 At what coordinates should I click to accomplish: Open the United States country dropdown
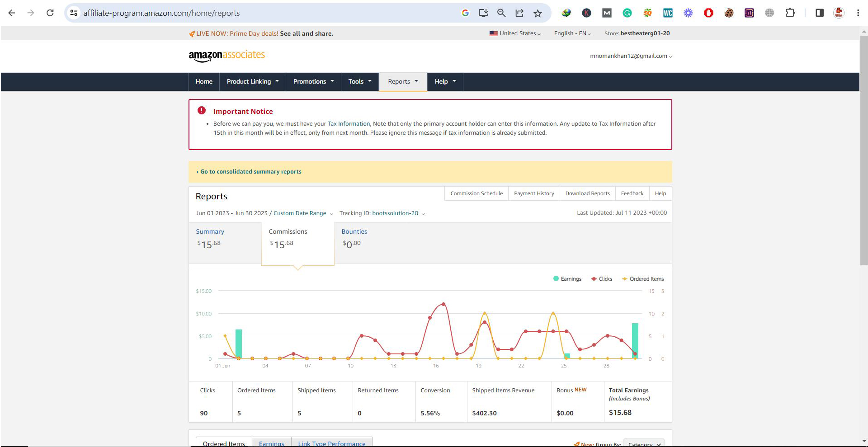(515, 33)
